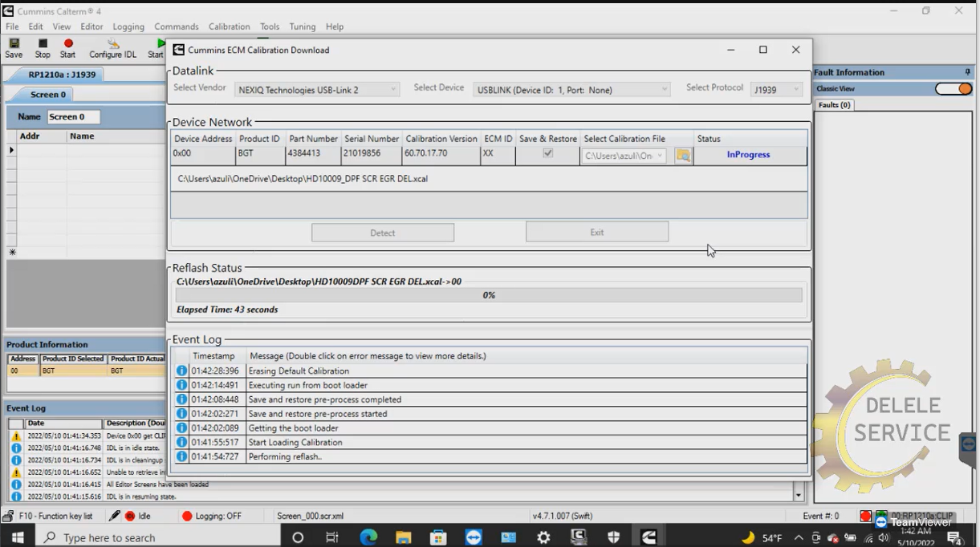Screen dimensions: 980x547
Task: Select the Calibration Version cell 60.70.17.70
Action: point(441,156)
